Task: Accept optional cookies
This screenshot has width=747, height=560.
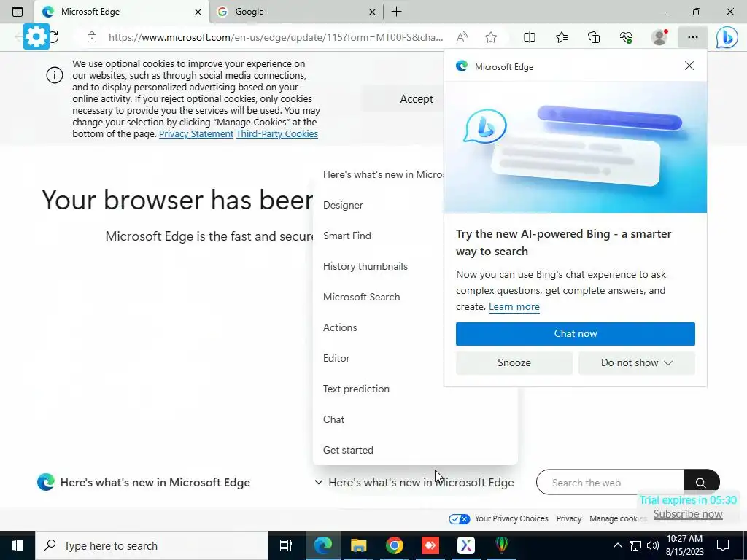Action: [x=417, y=99]
